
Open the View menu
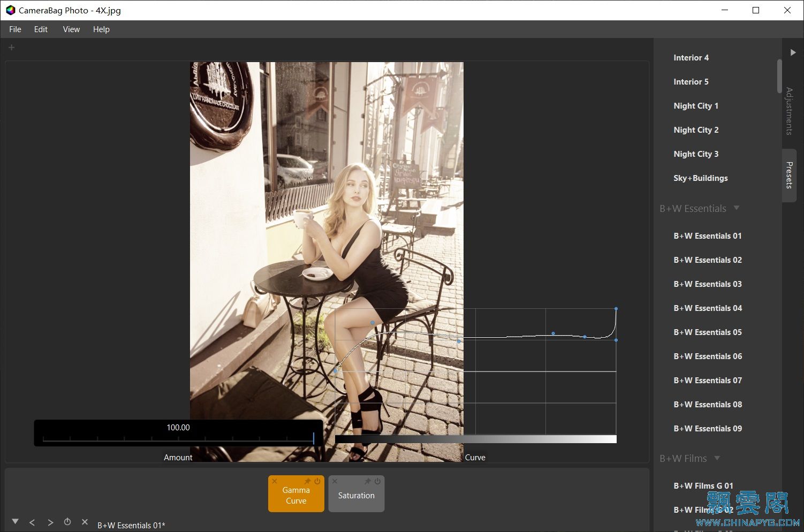tap(71, 29)
